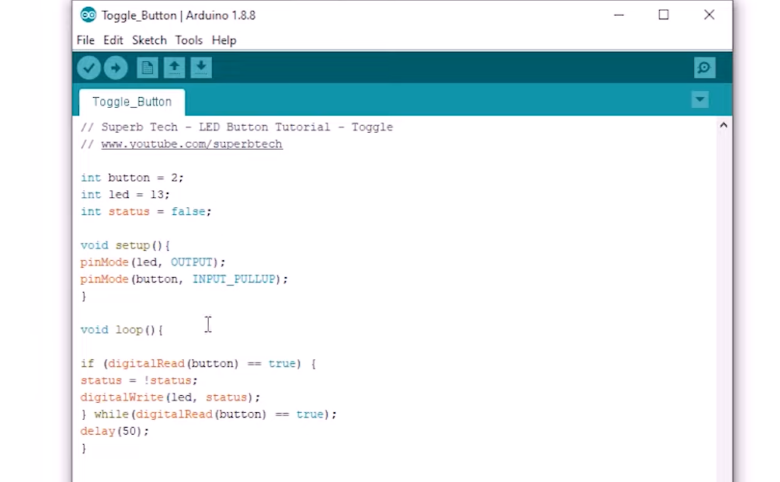Screen dimensions: 780x482
Task: Open the Serial Monitor magnifier icon
Action: point(704,68)
